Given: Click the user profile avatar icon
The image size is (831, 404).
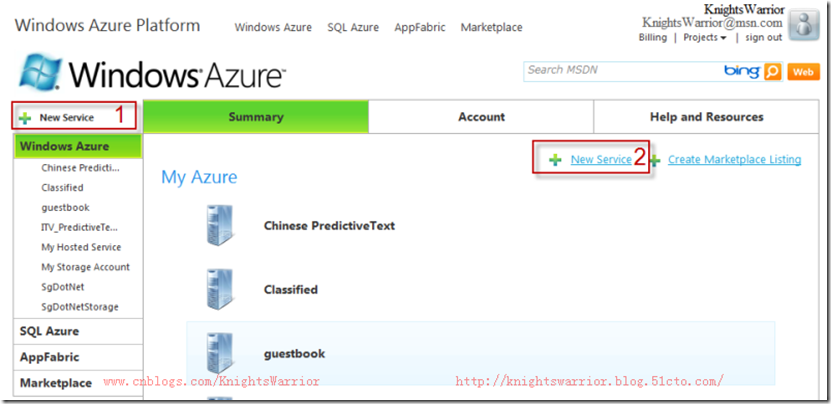Looking at the screenshot, I should (804, 24).
